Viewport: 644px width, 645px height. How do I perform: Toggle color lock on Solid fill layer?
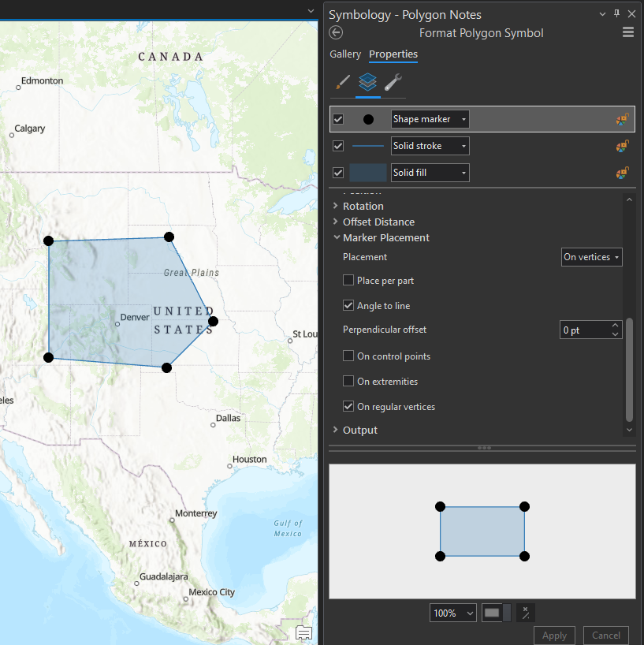pyautogui.click(x=620, y=173)
